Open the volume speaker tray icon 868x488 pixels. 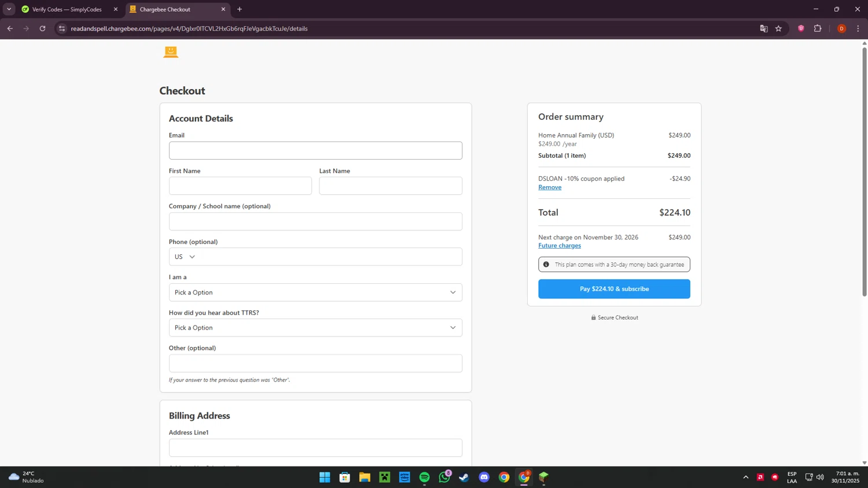point(820,477)
